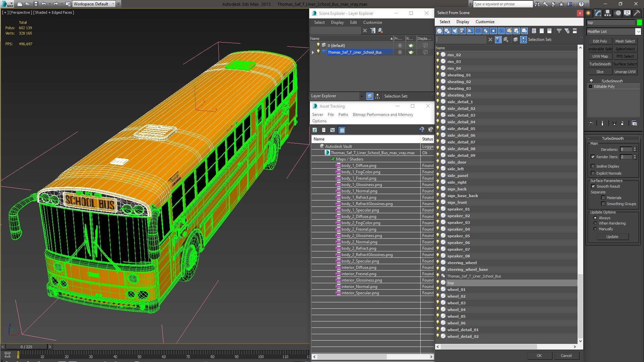Enable Explicit Normals checkbox
Screen dimensions: 644x362
593,173
